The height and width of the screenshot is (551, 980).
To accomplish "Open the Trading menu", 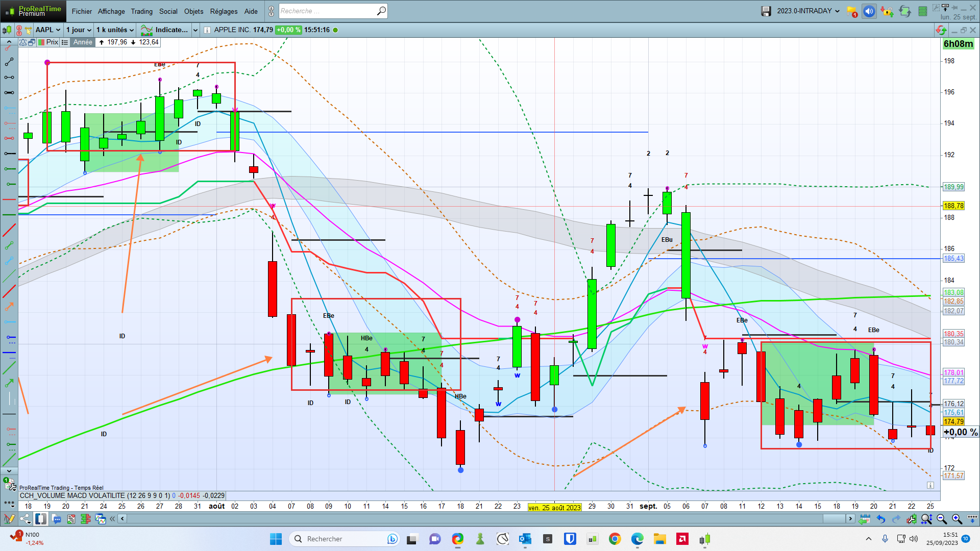I will point(141,11).
